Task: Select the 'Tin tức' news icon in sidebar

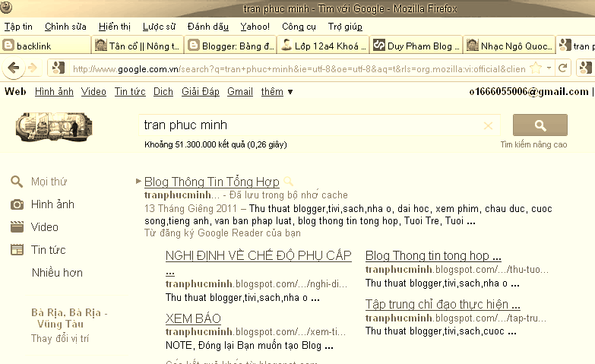Action: pos(17,250)
